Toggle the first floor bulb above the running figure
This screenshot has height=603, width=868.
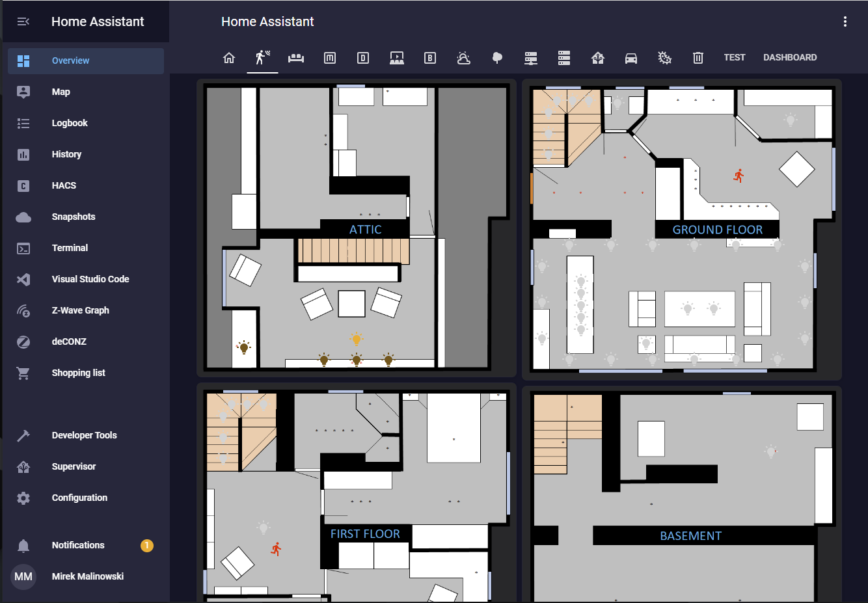point(264,528)
